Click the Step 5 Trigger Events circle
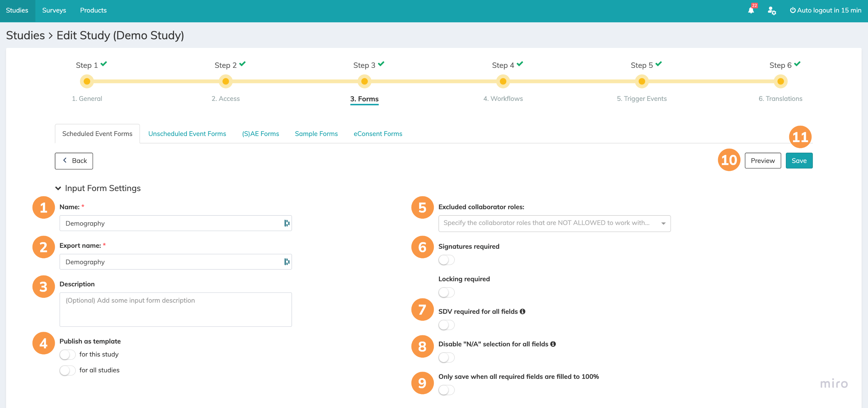 click(x=641, y=81)
